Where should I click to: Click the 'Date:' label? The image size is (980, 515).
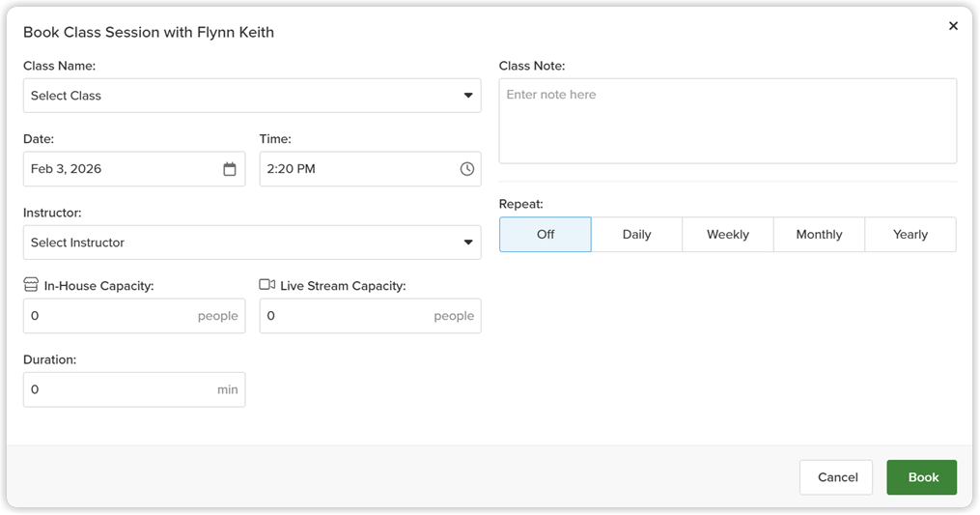[x=39, y=139]
